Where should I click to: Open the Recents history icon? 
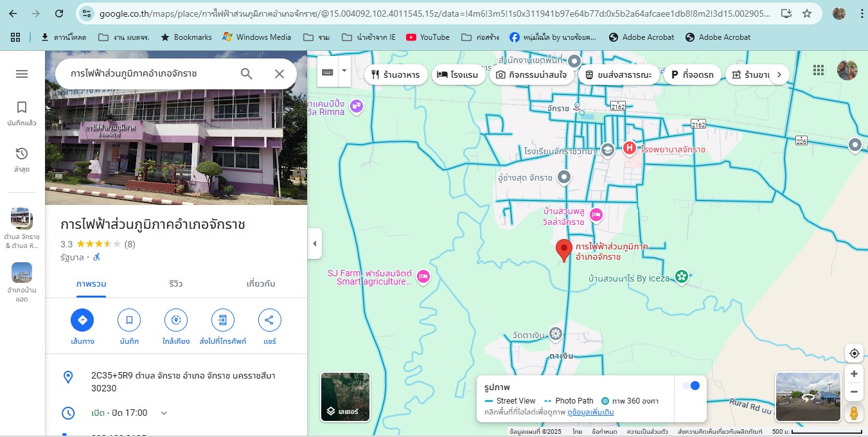[22, 154]
